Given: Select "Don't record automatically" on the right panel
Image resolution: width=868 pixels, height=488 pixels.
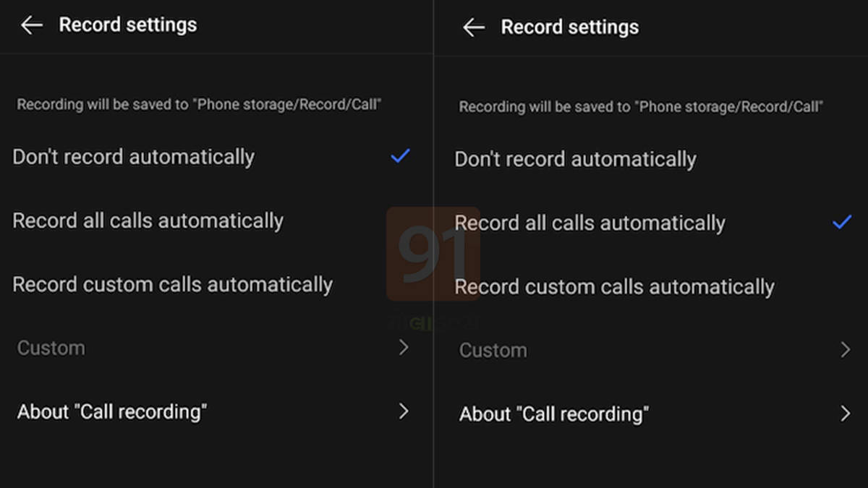Looking at the screenshot, I should pyautogui.click(x=575, y=159).
